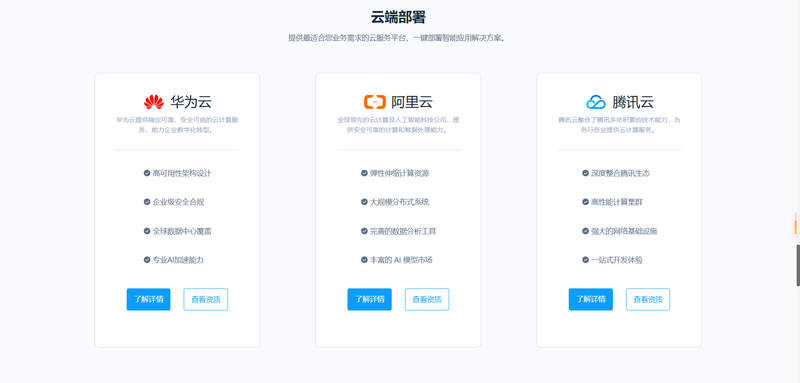Click the Tencent Cloud blue cloud logo
Image resolution: width=800 pixels, height=383 pixels.
pyautogui.click(x=595, y=102)
